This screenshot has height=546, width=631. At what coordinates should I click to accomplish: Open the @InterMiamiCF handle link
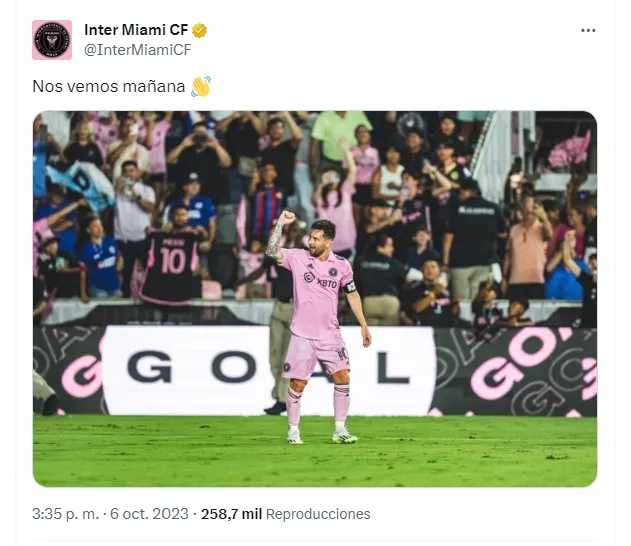tap(137, 50)
